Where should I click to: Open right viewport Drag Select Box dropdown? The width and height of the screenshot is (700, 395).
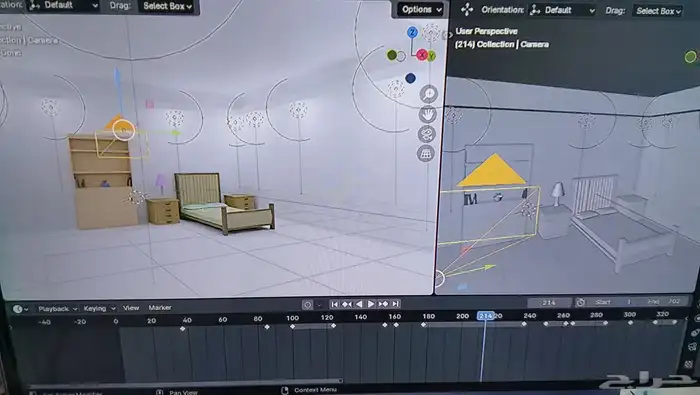pyautogui.click(x=658, y=11)
